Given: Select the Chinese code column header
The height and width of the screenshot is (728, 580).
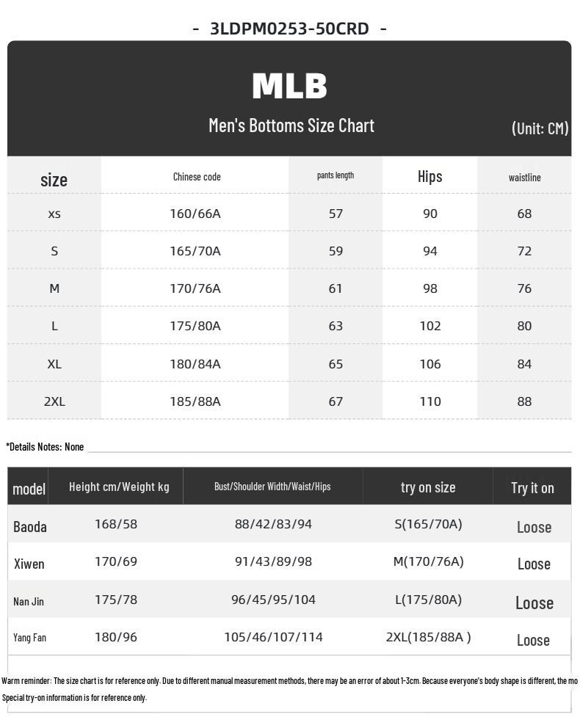Looking at the screenshot, I should tap(197, 176).
